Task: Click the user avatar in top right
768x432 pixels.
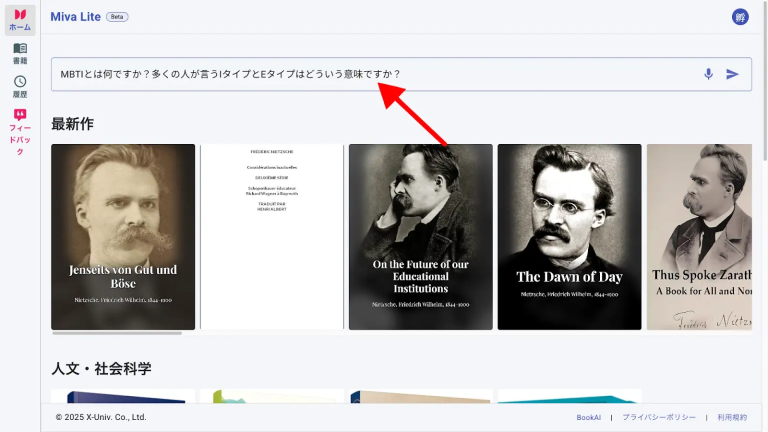Action: [x=740, y=17]
